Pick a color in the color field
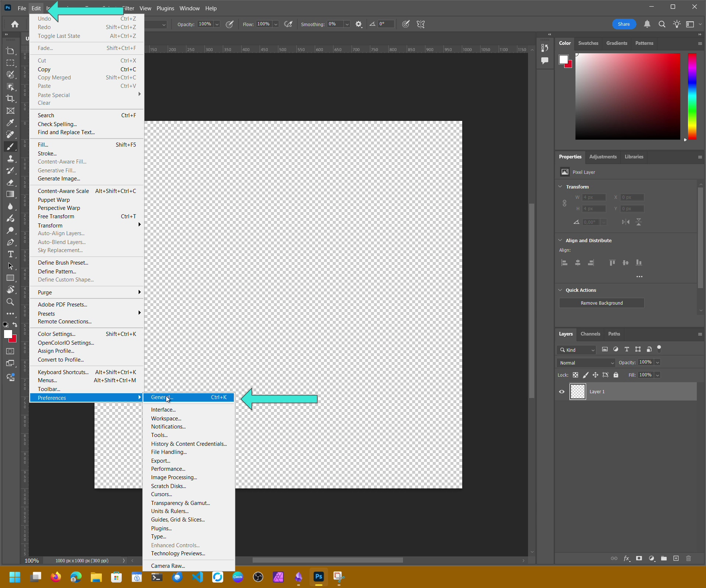The width and height of the screenshot is (706, 588). click(x=628, y=96)
